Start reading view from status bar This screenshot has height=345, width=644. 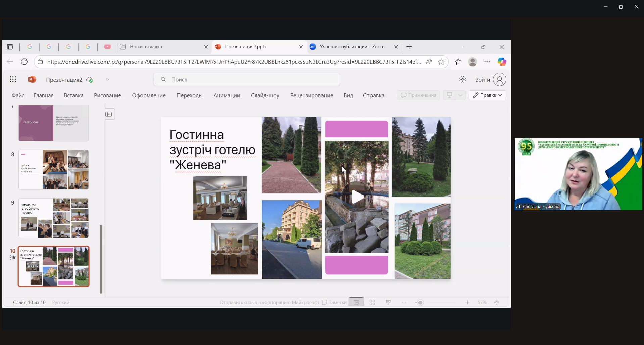[x=388, y=302]
